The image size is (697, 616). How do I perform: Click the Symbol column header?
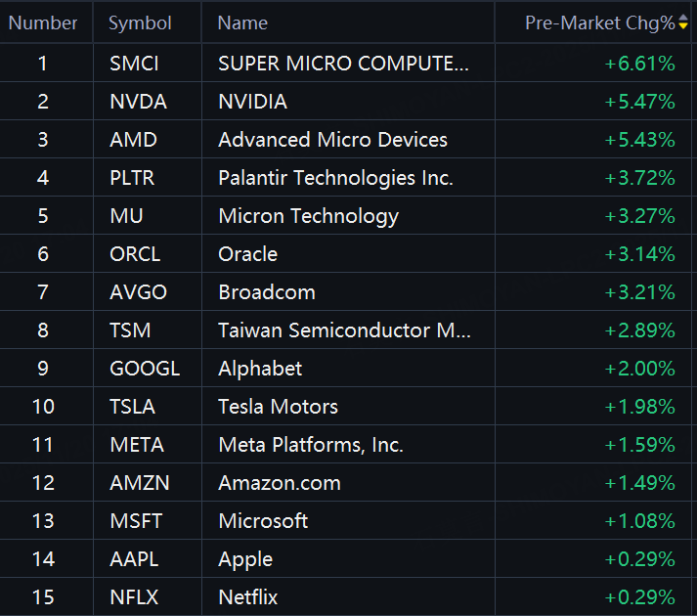pos(140,22)
